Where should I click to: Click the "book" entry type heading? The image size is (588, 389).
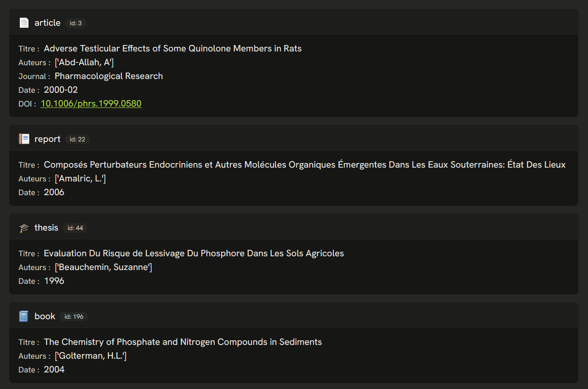point(45,316)
